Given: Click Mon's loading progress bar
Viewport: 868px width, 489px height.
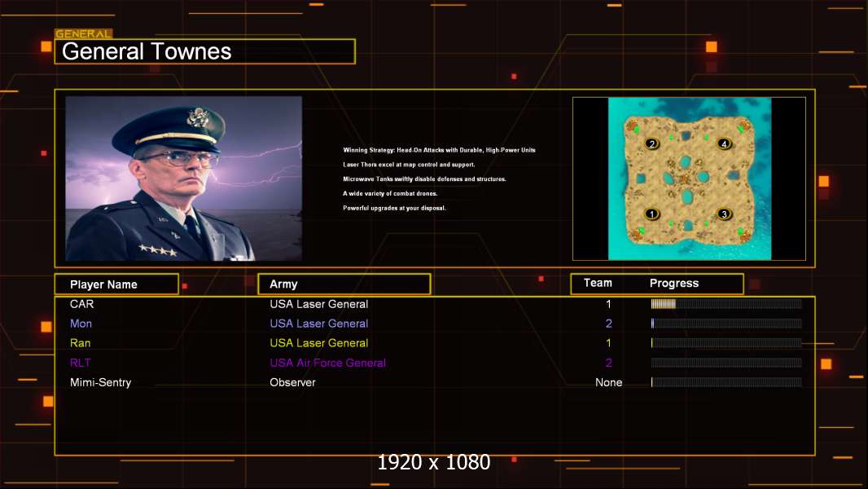Looking at the screenshot, I should (x=726, y=324).
